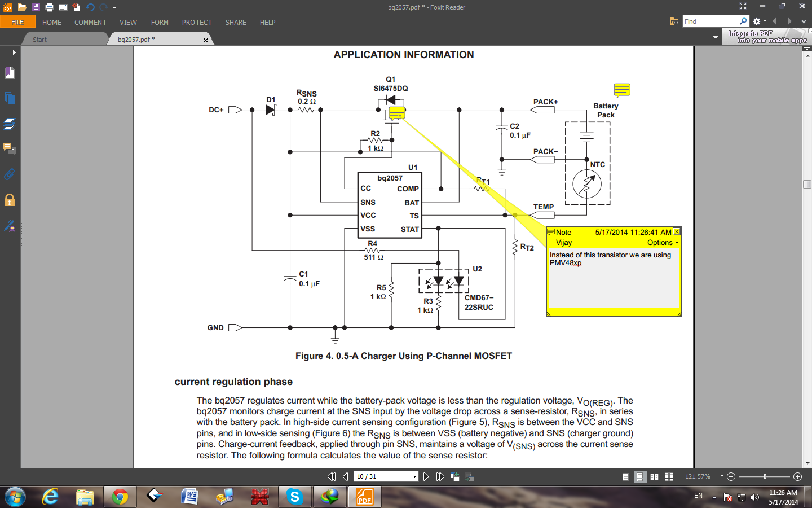
Task: Launch Google Chrome from the taskbar
Action: tap(120, 497)
